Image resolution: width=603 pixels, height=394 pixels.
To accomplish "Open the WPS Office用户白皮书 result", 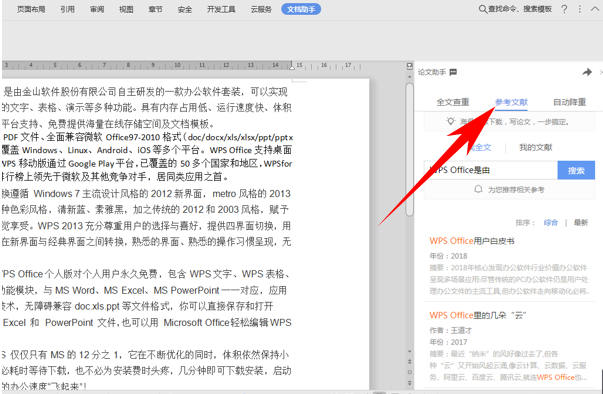I will (472, 241).
